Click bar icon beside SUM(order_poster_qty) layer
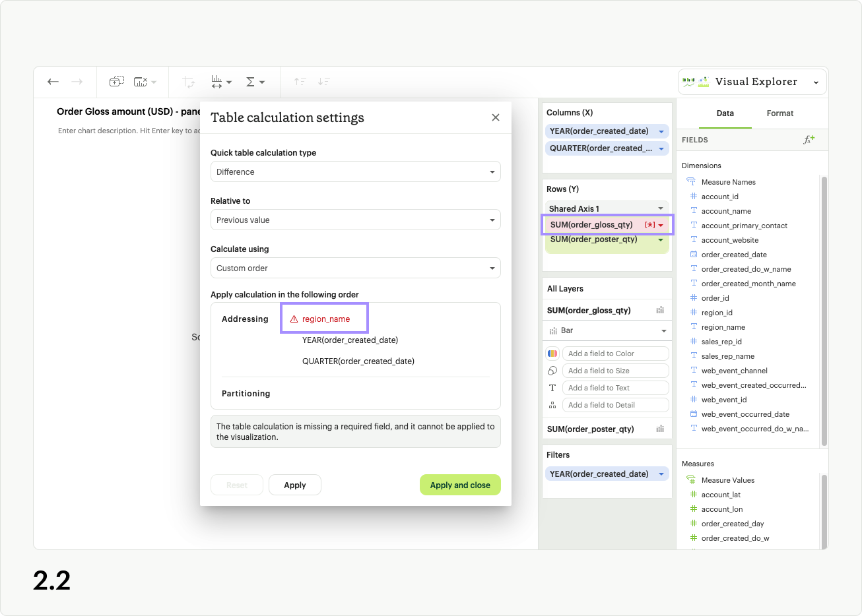862x616 pixels. click(660, 429)
